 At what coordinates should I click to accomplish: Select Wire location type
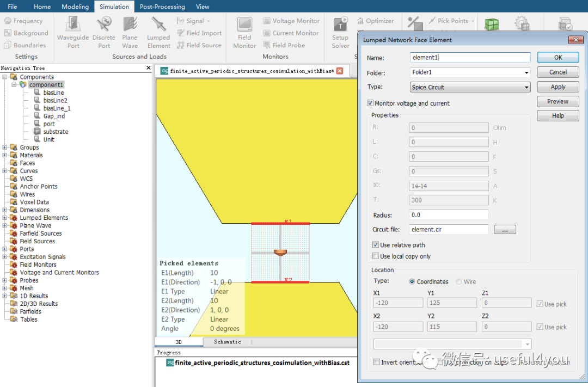coord(459,281)
